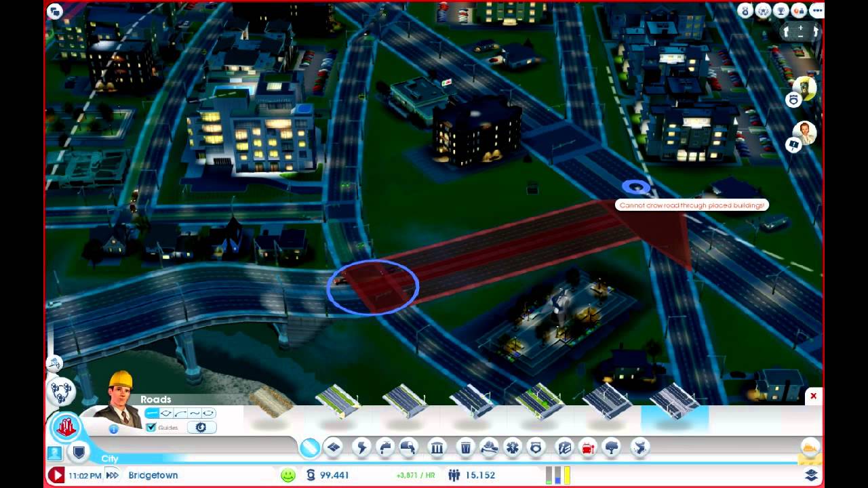868x488 pixels.
Task: Open the player avatar icon bottom left
Action: [x=54, y=453]
